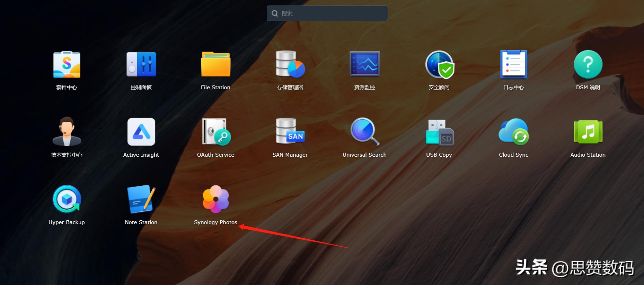Click the File Station label text
Image resolution: width=644 pixels, height=285 pixels.
pyautogui.click(x=215, y=88)
